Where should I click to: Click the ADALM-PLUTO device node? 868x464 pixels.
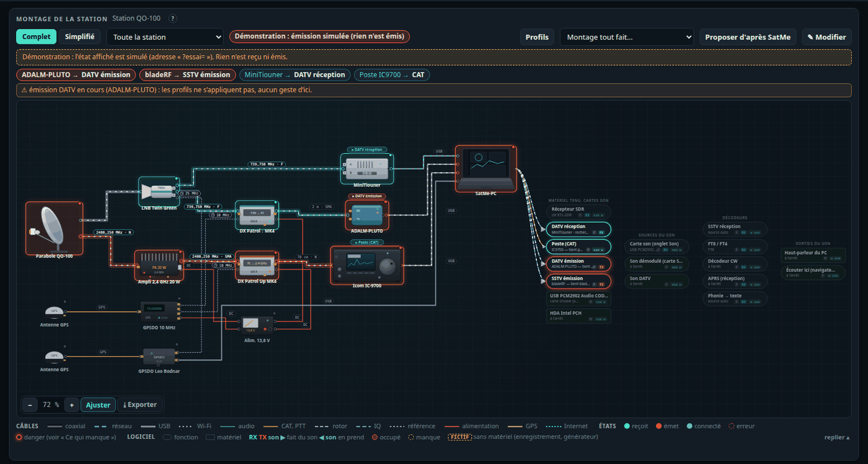click(367, 214)
